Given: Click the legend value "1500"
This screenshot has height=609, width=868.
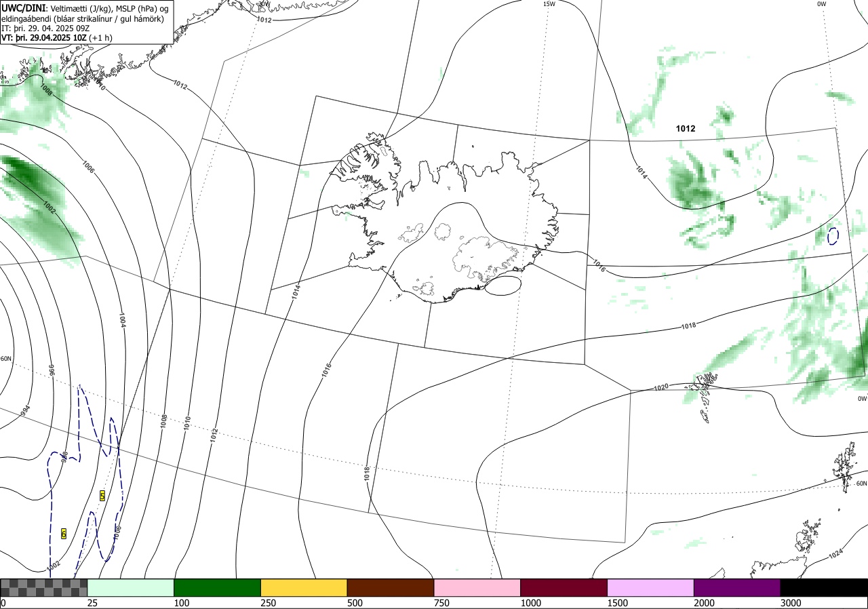Looking at the screenshot, I should click(618, 603).
